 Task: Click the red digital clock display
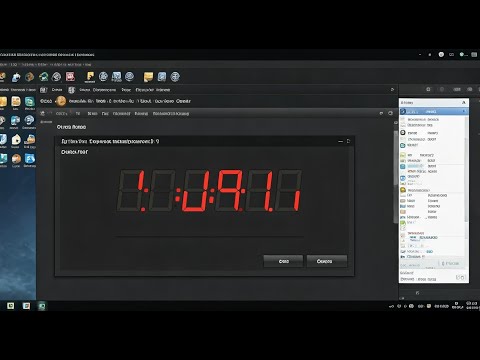[x=209, y=191]
